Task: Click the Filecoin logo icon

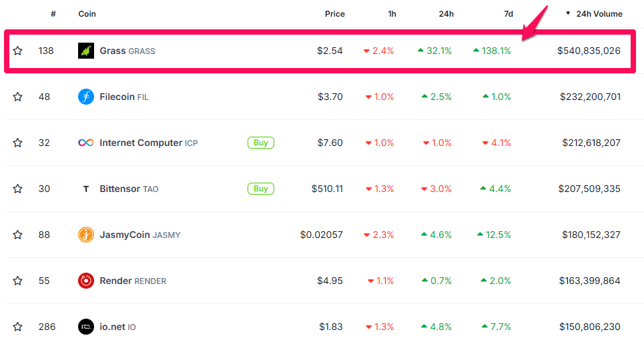Action: click(86, 97)
